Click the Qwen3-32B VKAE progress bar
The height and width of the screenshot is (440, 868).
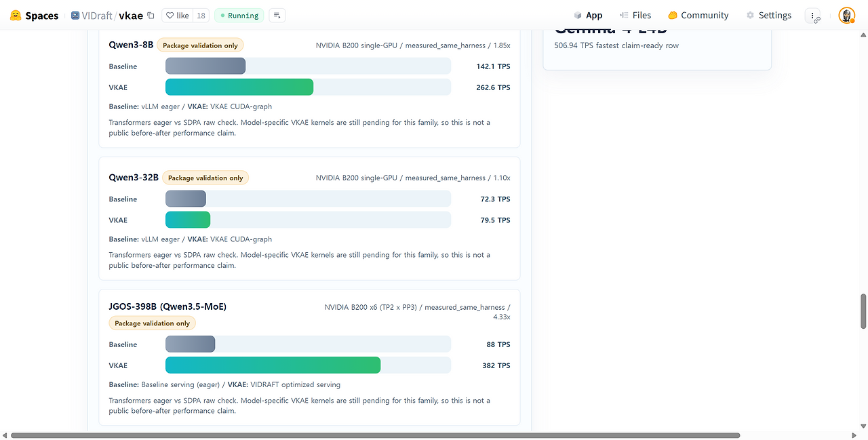(x=308, y=220)
